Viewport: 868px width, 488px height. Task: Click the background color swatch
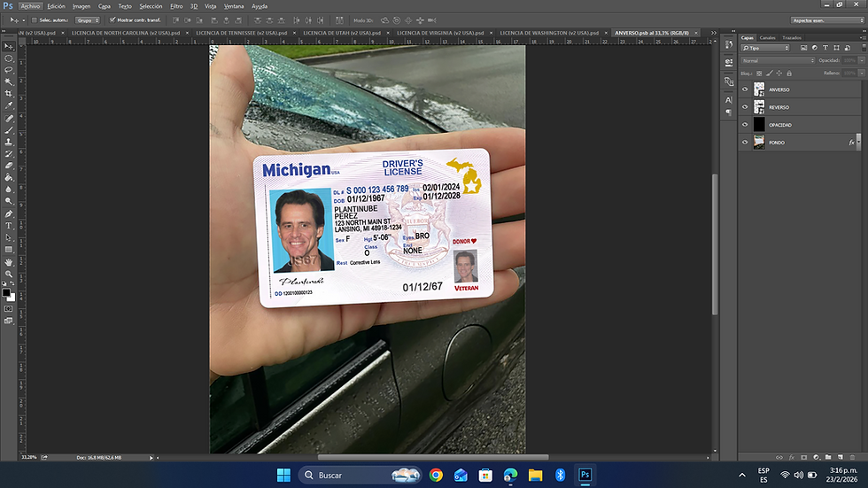12,298
